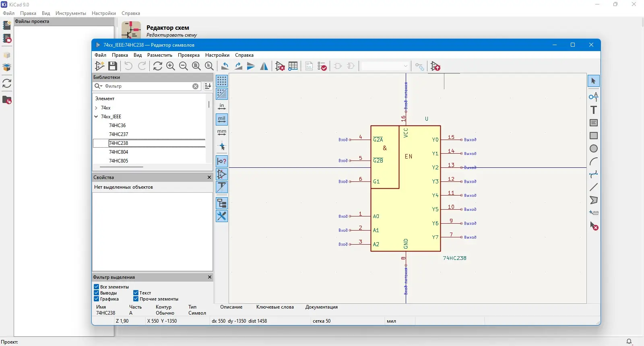Mirror symbol horizontally with the flip icon
644x346 pixels.
click(x=264, y=66)
